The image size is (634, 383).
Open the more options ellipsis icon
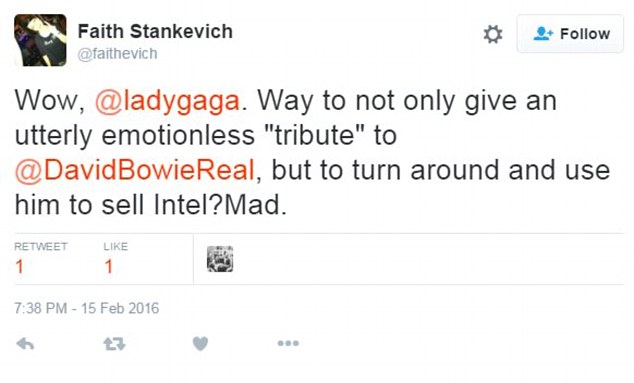[288, 343]
